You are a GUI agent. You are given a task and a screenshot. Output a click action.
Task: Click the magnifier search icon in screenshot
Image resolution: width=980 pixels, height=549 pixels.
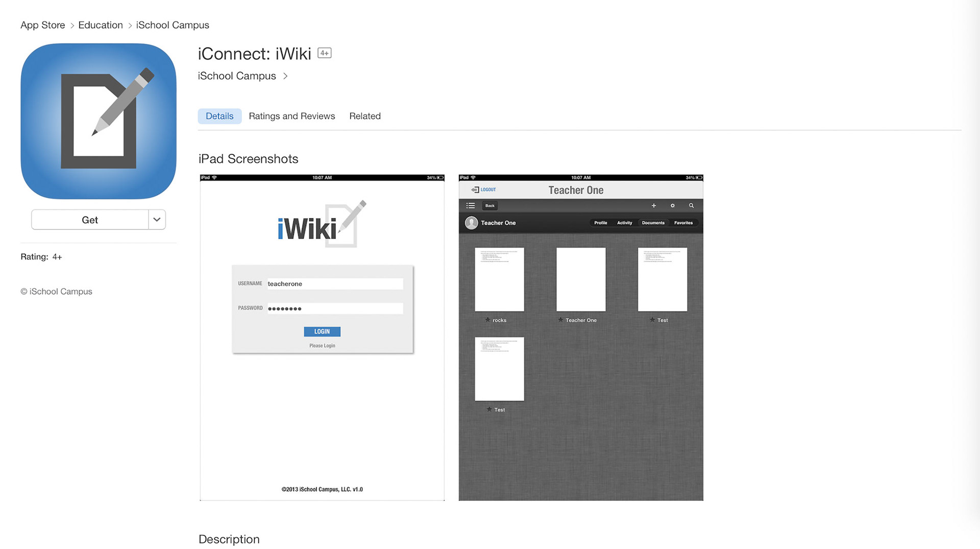(x=692, y=206)
